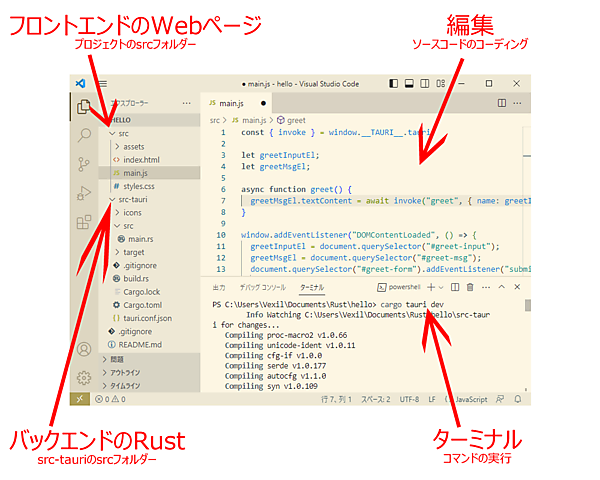Select the ターミナル panel tab

pyautogui.click(x=312, y=287)
